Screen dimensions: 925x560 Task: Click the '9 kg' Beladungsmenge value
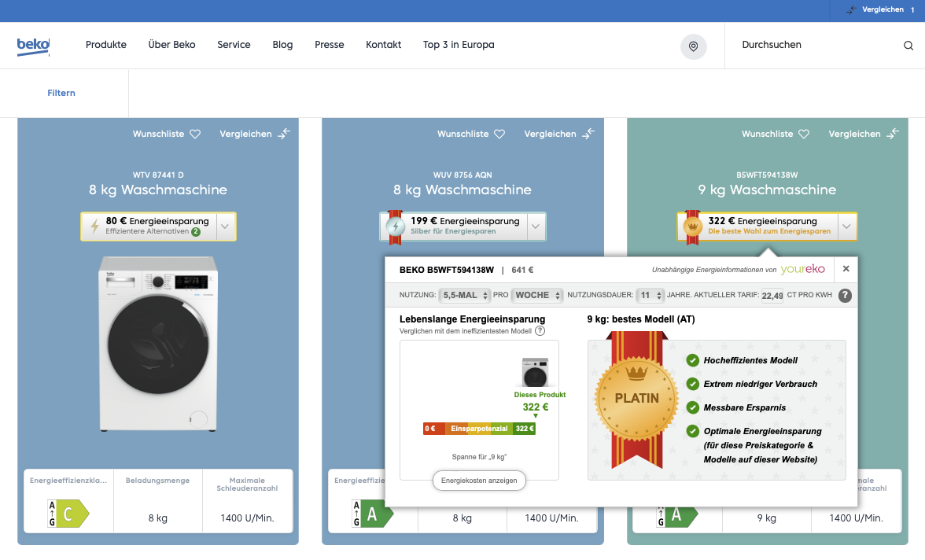767,518
